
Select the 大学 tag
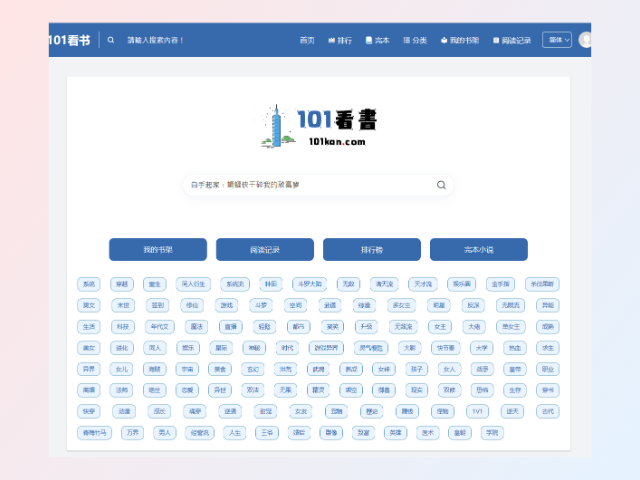point(482,348)
